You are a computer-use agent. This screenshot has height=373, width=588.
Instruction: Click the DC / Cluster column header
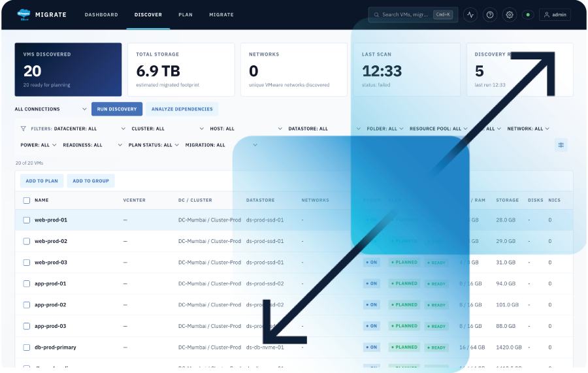pyautogui.click(x=195, y=200)
